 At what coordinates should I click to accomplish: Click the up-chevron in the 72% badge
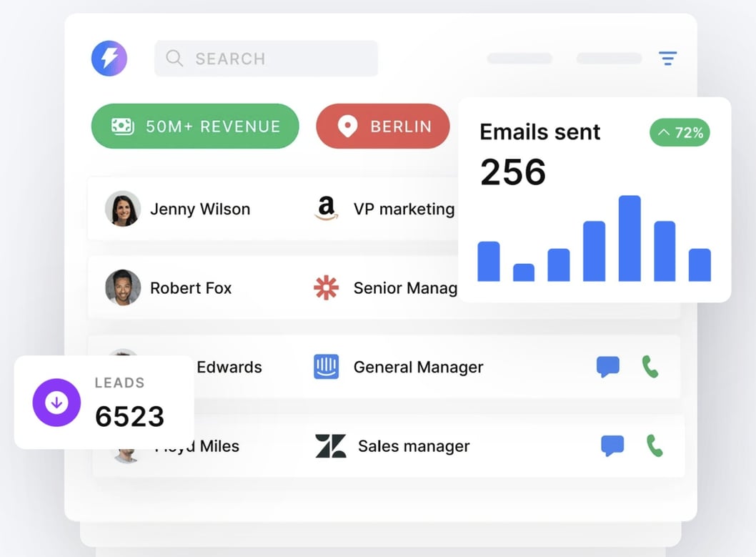pos(664,132)
